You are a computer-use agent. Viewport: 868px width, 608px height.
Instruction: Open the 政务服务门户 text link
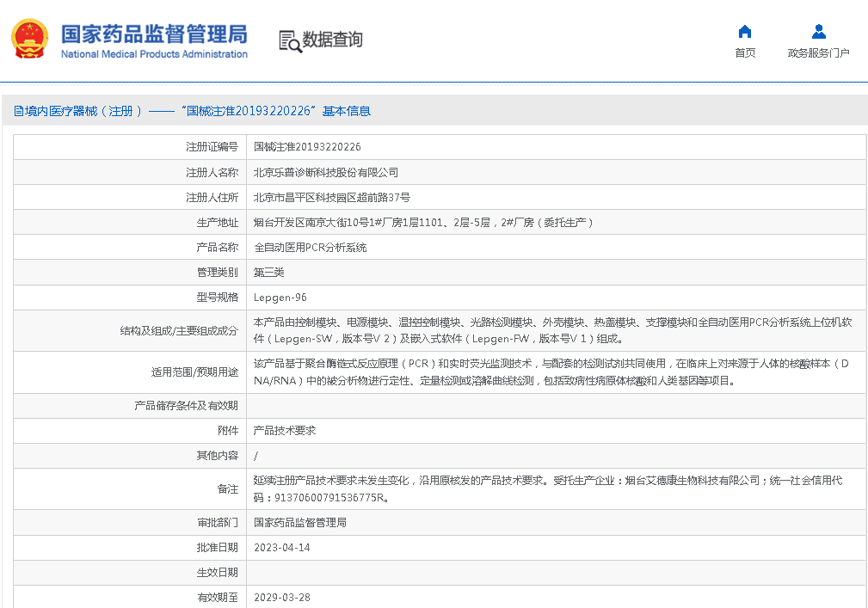tap(818, 53)
